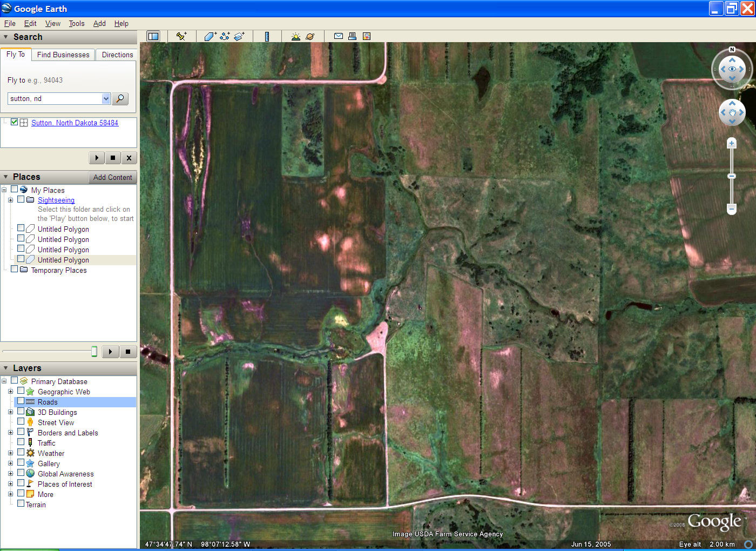
Task: Toggle the sidebar visibility icon
Action: (153, 36)
